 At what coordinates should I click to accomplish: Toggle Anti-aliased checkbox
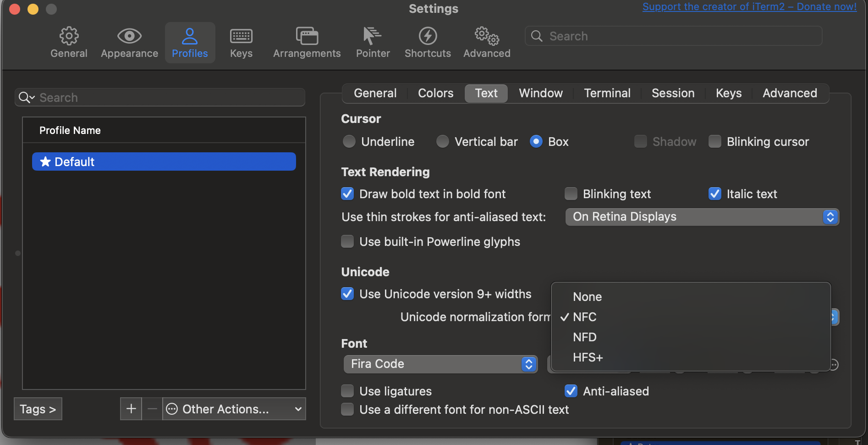click(x=571, y=391)
